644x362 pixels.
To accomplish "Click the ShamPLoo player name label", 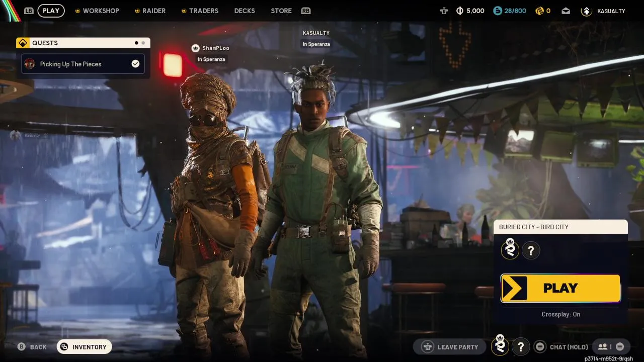I will (216, 48).
